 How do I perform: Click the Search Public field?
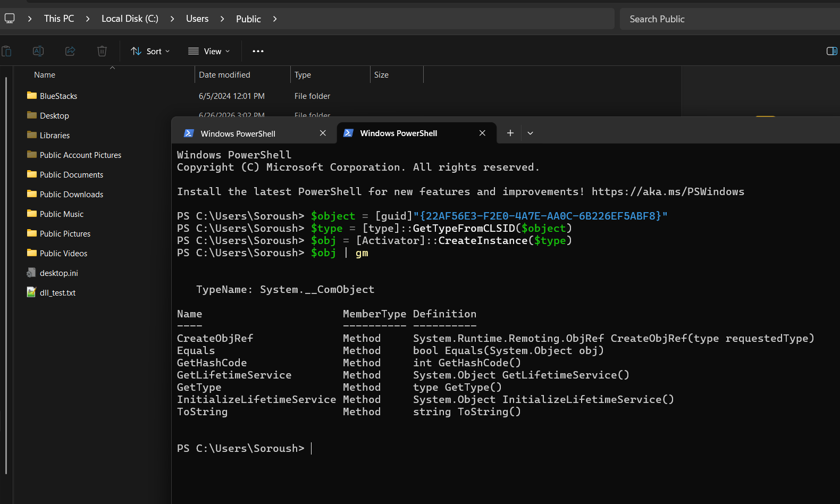(730, 19)
